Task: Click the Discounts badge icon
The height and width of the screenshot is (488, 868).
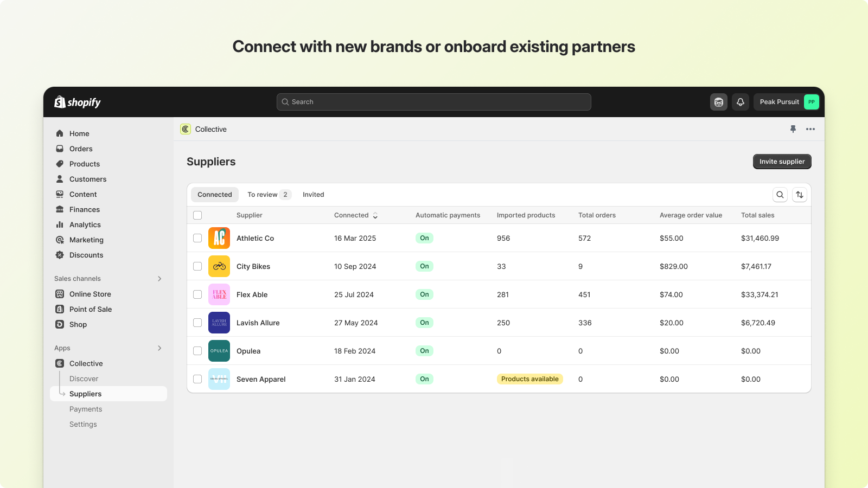Action: coord(60,255)
